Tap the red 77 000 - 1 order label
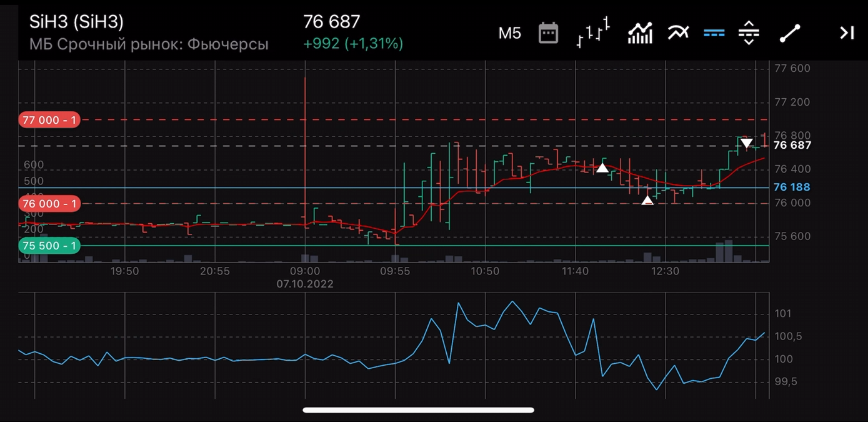Viewport: 868px width, 422px height. pyautogui.click(x=49, y=120)
